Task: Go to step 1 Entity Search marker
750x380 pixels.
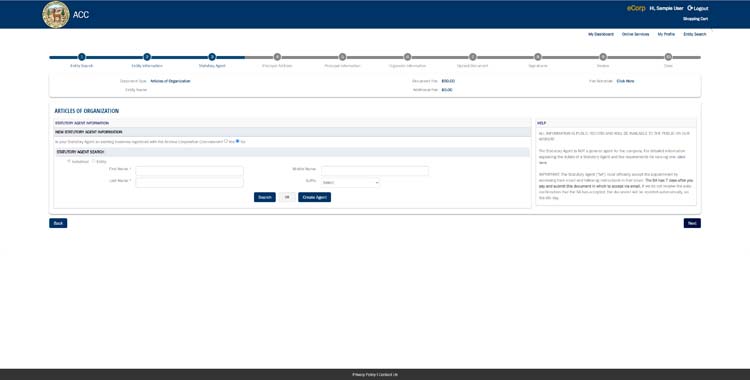Action: (x=82, y=57)
